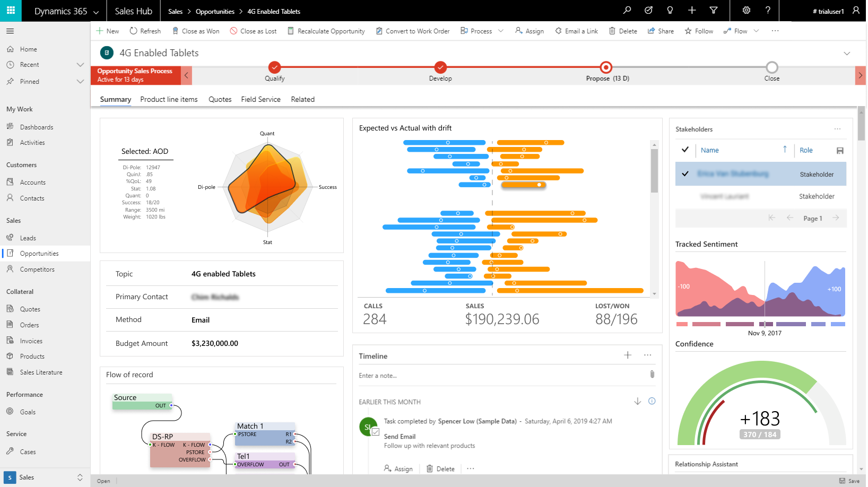Open the Advanced Find filter icon
Screen dimensions: 868x487
[x=713, y=10]
